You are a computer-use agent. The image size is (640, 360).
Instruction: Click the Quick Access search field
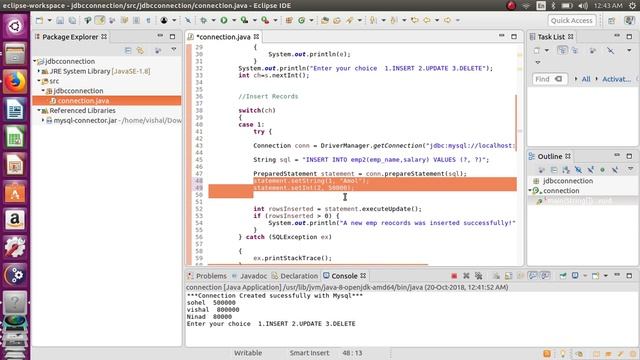coord(571,20)
